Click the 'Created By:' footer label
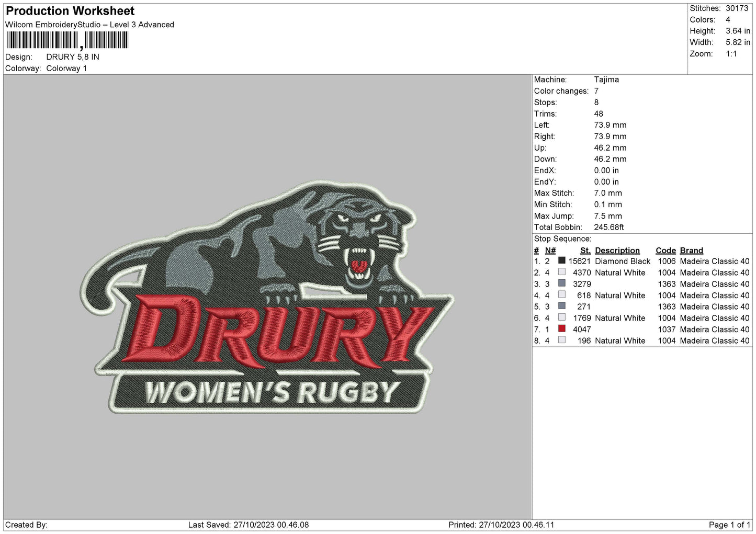 coord(26,525)
